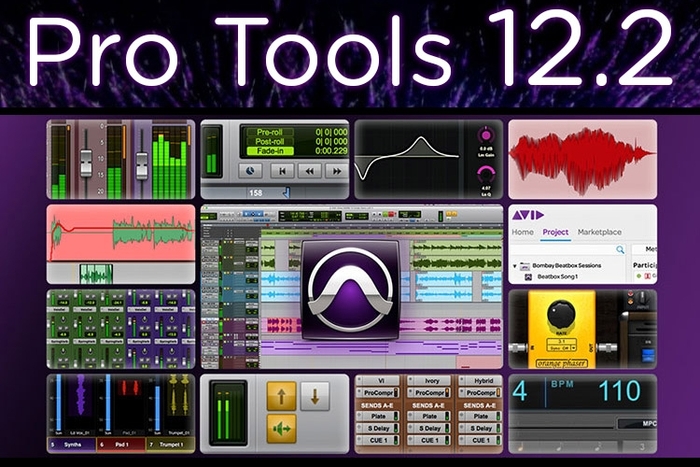Click the small green clip in the grey lane
Image resolution: width=700 pixels, height=467 pixels.
pos(96,274)
